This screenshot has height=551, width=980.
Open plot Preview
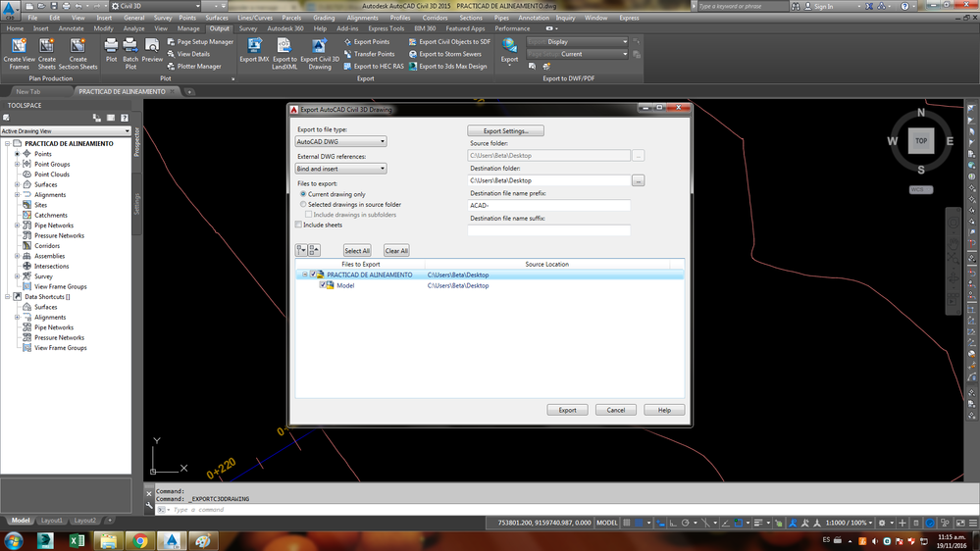(x=152, y=50)
